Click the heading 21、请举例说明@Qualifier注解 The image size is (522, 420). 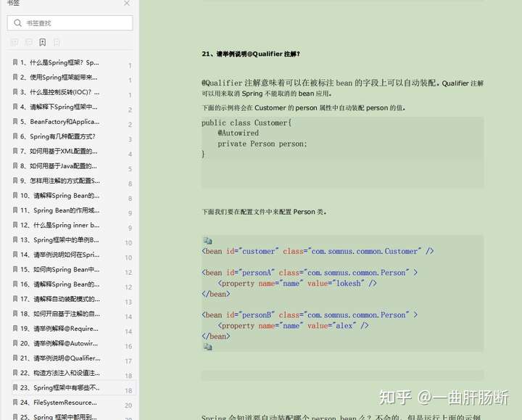(251, 54)
